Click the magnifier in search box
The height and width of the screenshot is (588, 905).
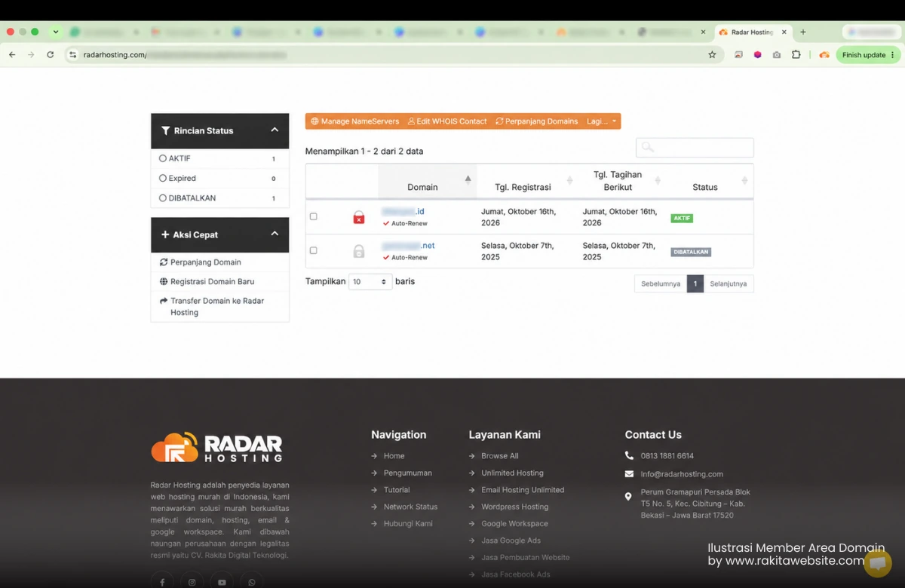648,148
